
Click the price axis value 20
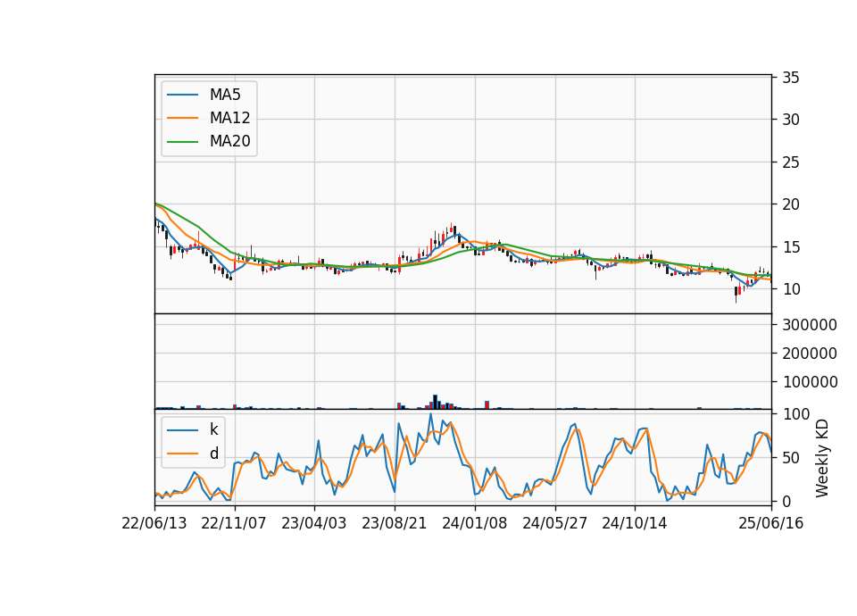click(x=791, y=204)
